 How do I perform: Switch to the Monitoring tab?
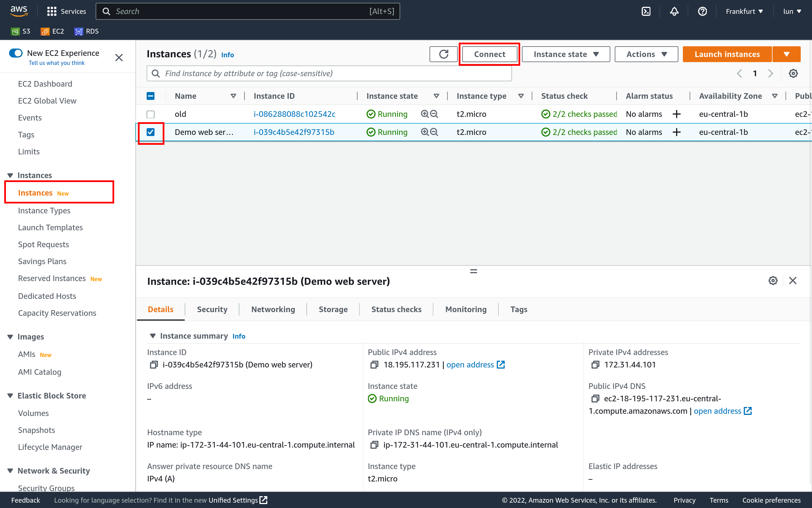(466, 309)
